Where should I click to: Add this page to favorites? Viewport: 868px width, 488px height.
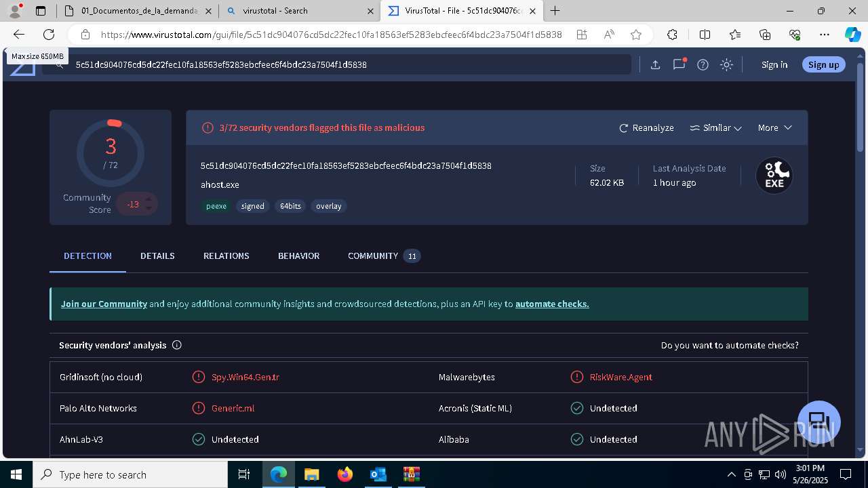[x=636, y=35]
